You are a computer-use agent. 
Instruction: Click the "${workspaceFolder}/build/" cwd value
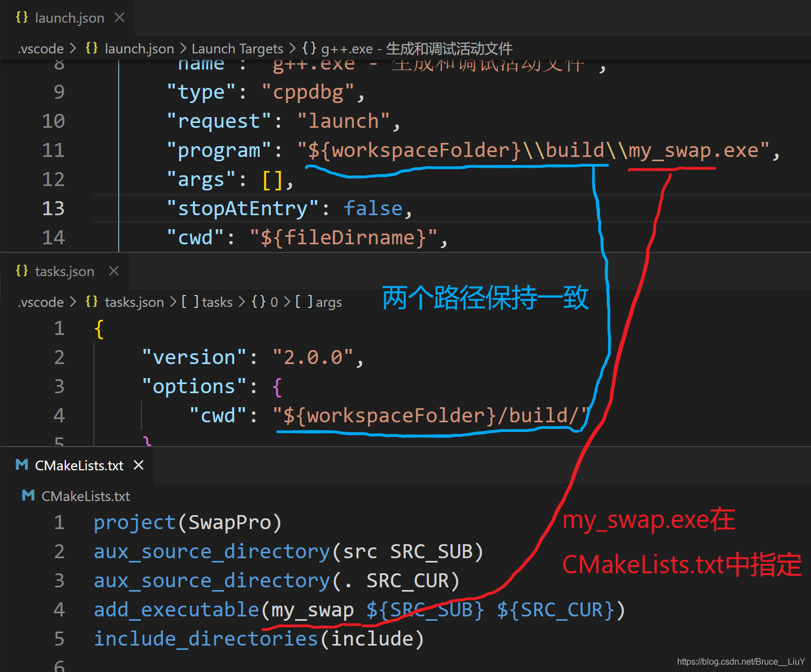tap(431, 416)
